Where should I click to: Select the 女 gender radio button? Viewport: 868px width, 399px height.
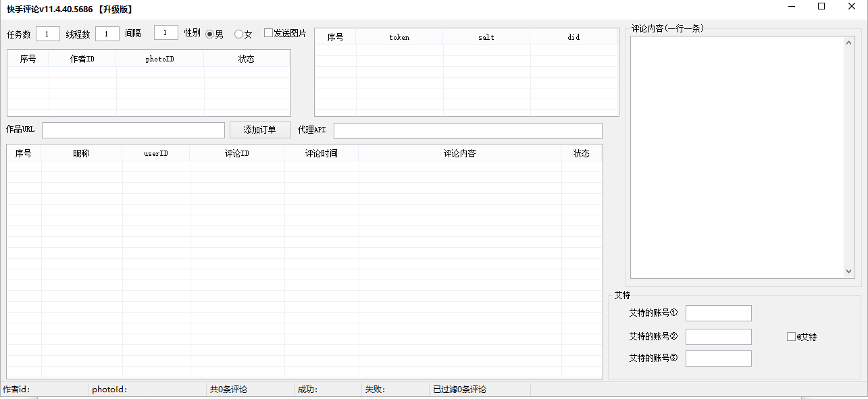tap(238, 34)
